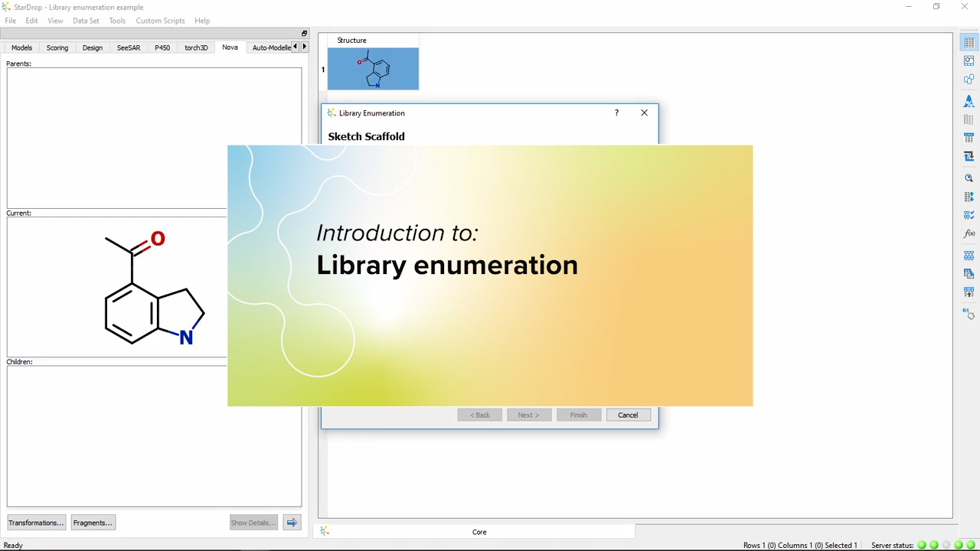This screenshot has height=551, width=980.
Task: Cancel the Library Enumeration wizard
Action: pyautogui.click(x=627, y=415)
